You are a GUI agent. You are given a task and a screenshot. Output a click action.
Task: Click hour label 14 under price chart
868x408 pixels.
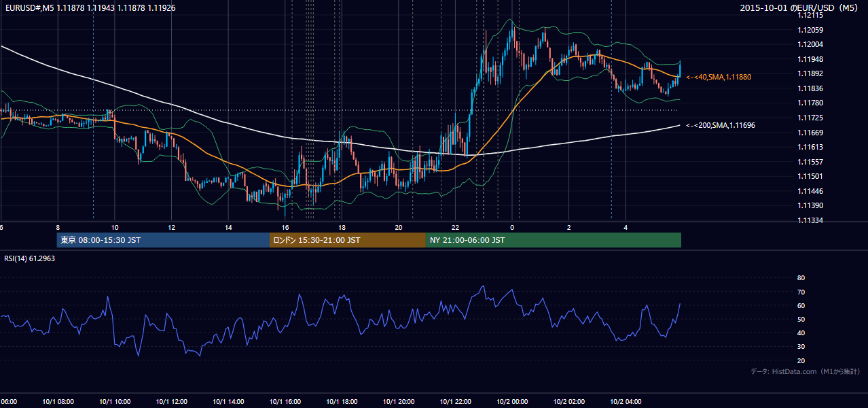point(229,228)
